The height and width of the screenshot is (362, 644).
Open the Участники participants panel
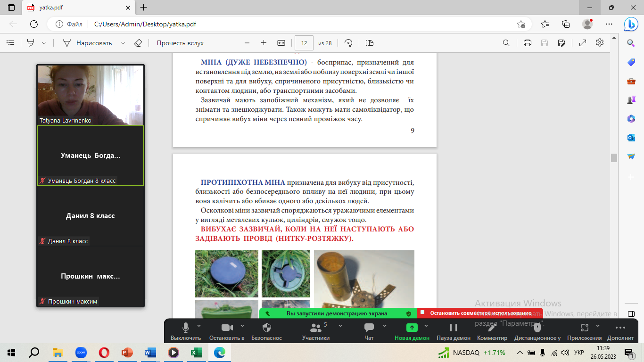(315, 331)
